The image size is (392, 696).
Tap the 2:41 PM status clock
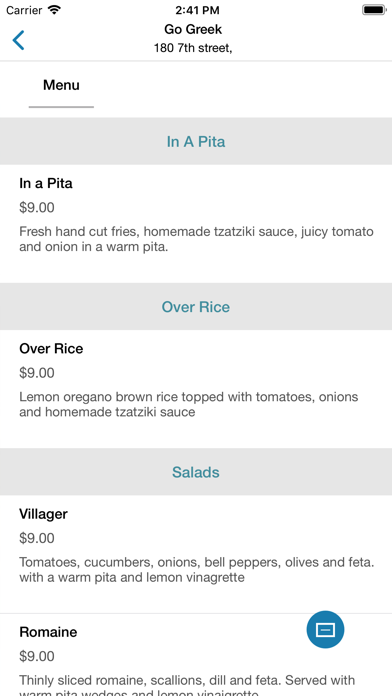[197, 10]
